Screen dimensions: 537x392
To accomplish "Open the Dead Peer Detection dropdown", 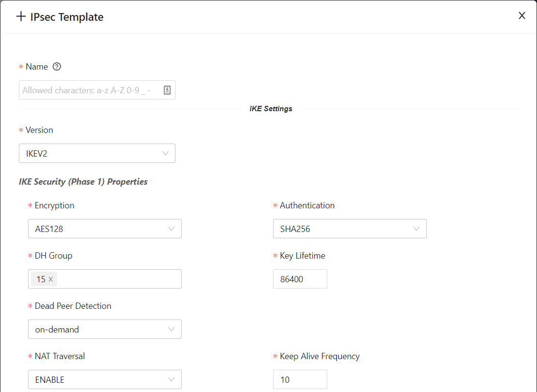I will (x=105, y=329).
